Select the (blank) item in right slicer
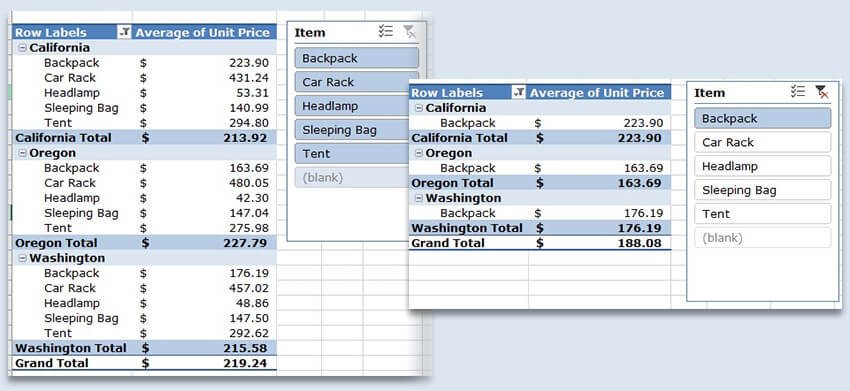 pyautogui.click(x=763, y=238)
